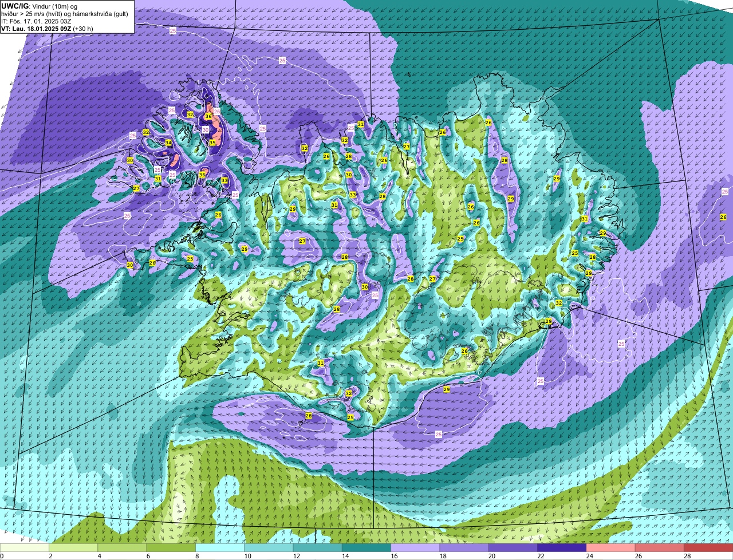Click the 'UWC/IG: Vindur (10m) og' title line

pos(39,6)
